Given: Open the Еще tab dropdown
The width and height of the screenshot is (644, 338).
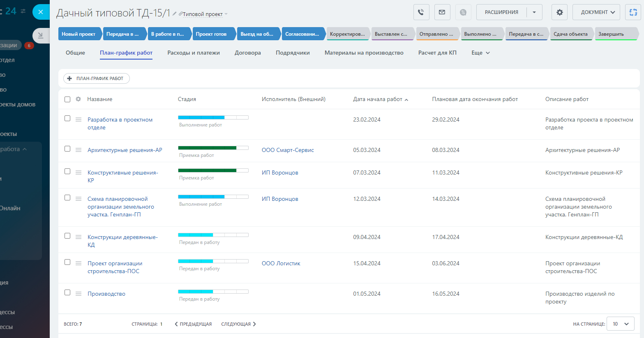Looking at the screenshot, I should coord(480,53).
